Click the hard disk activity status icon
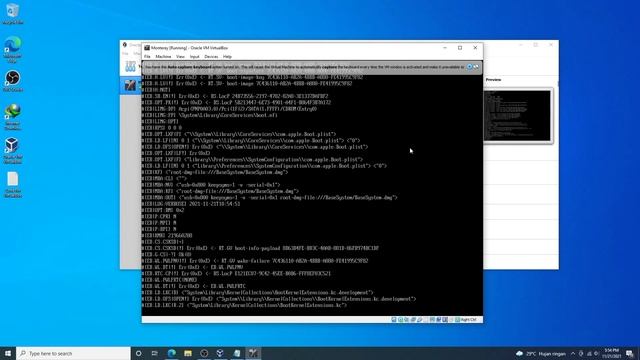 [x=394, y=320]
